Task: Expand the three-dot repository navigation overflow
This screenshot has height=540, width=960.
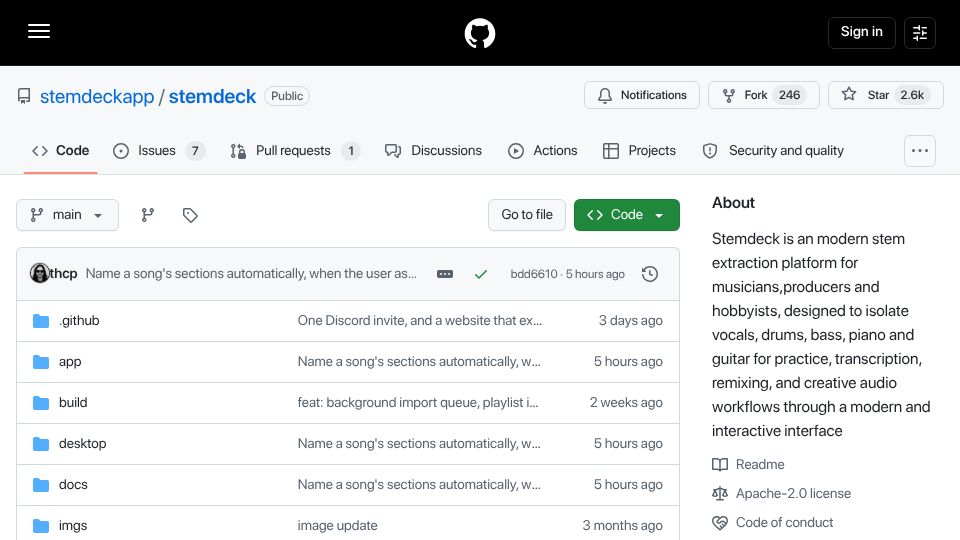Action: pos(920,151)
